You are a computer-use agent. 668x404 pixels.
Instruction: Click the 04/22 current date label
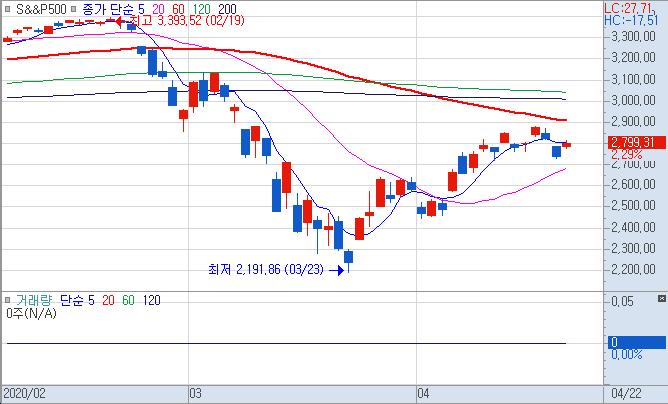[626, 393]
